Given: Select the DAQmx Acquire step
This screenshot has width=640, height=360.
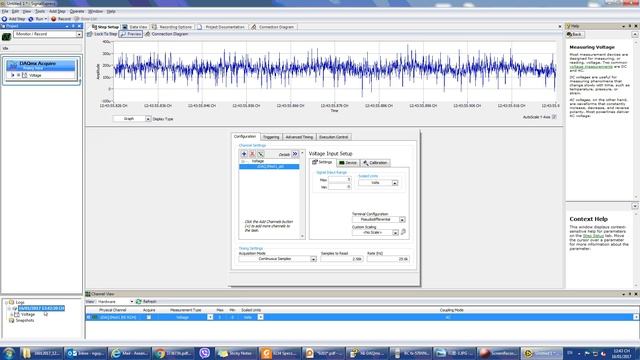Looking at the screenshot, I should click(x=41, y=65).
